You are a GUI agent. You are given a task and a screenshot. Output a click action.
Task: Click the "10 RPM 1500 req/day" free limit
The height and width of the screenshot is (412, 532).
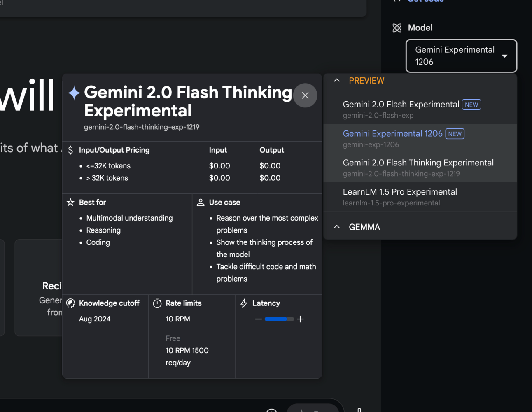pyautogui.click(x=187, y=357)
